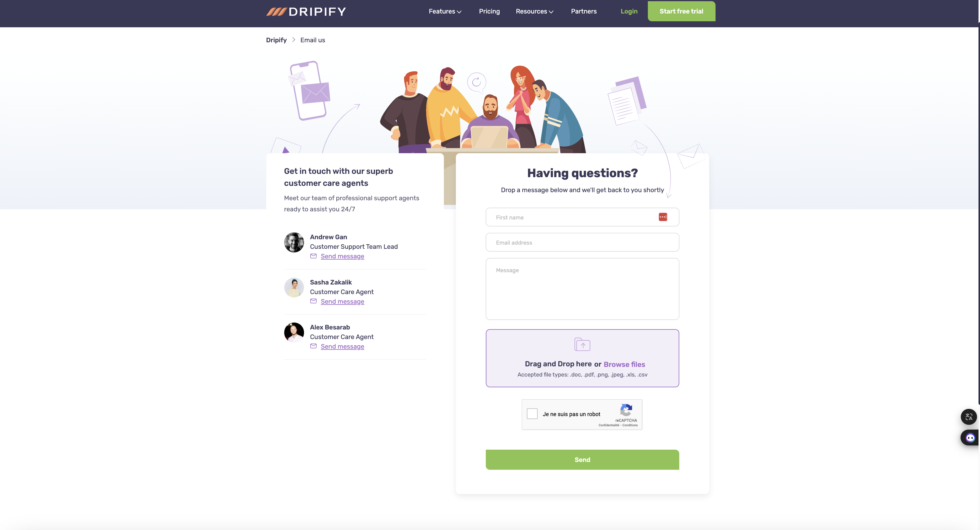
Task: Select the Partners menu item
Action: [583, 11]
